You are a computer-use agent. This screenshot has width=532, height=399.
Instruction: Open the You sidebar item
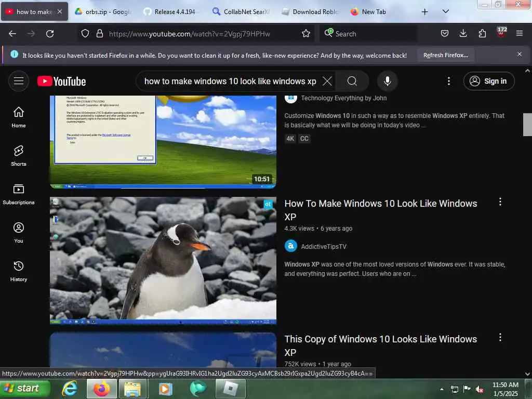tap(19, 233)
